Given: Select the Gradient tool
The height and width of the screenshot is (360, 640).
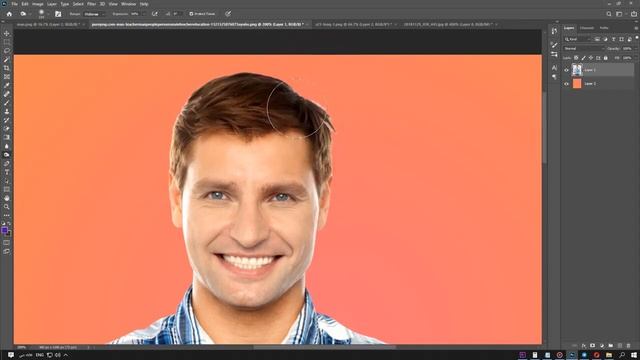Looking at the screenshot, I should click(7, 138).
